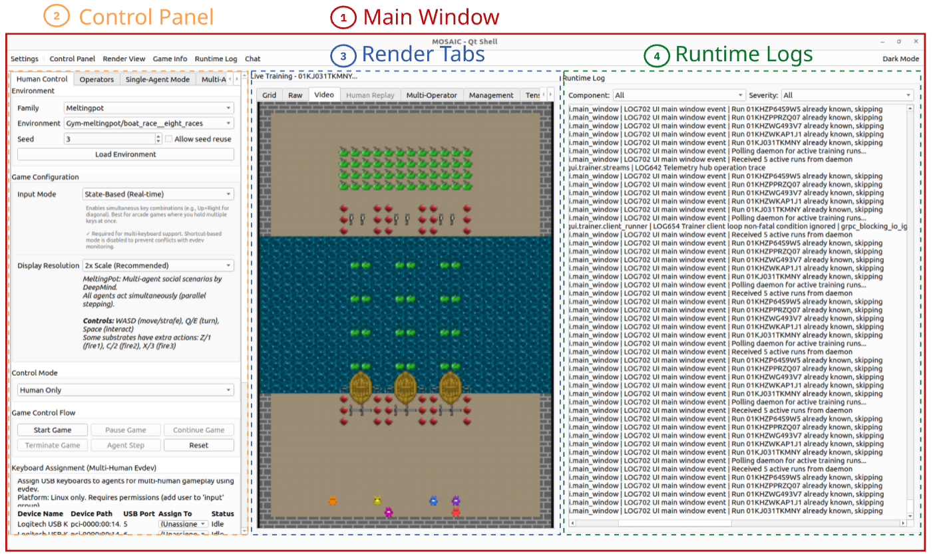
Task: Click Runtime Log scrollbar down arrow
Action: click(x=910, y=515)
